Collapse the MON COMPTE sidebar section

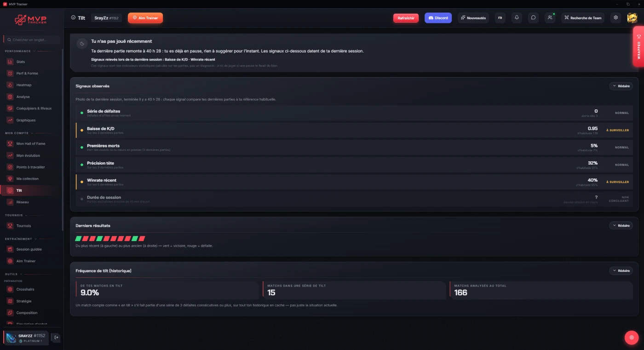pos(18,133)
